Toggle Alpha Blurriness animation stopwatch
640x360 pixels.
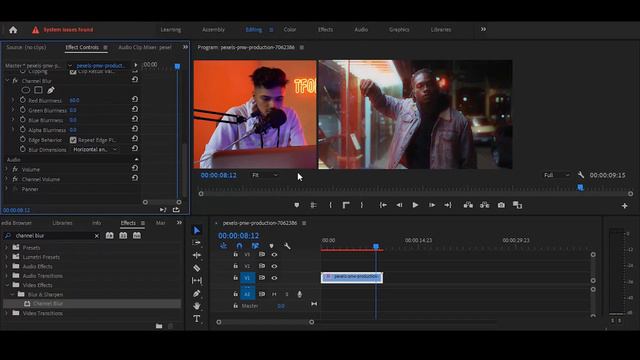pyautogui.click(x=22, y=130)
